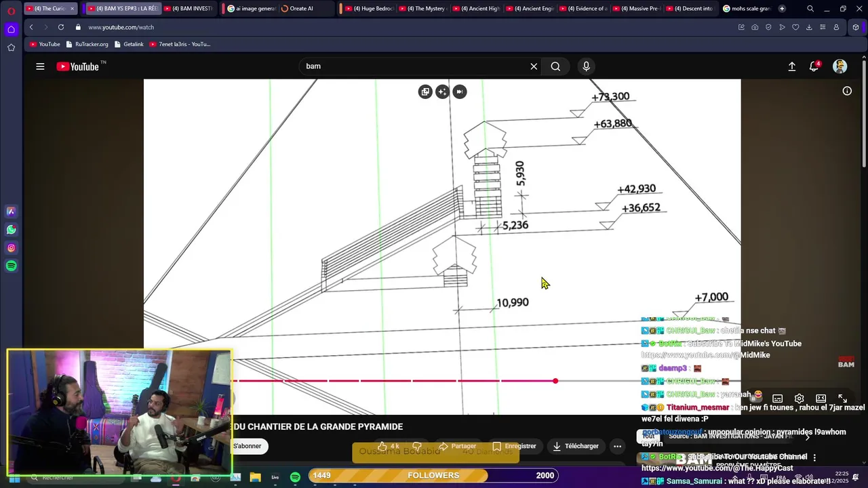Open Spotify in the Opera sidebar

(11, 266)
